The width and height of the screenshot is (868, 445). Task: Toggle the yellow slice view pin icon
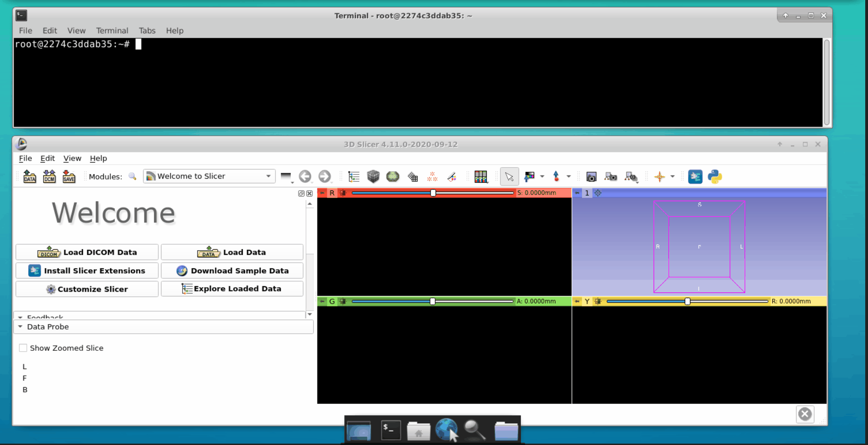(577, 301)
